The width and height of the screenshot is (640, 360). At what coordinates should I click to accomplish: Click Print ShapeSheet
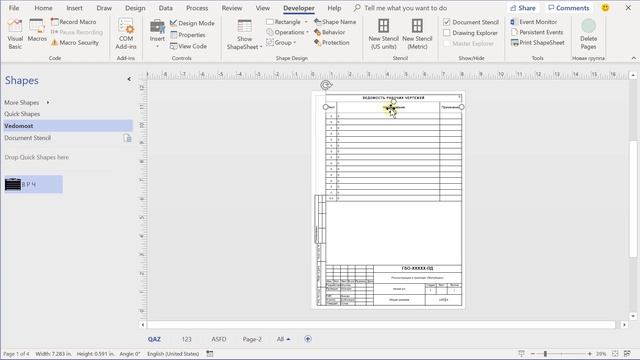pos(538,42)
